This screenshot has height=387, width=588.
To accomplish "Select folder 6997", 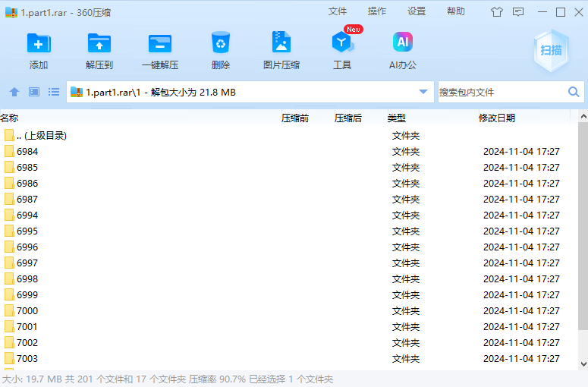I will [x=289, y=263].
